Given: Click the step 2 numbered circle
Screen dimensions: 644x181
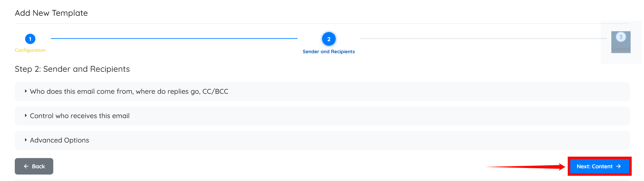Looking at the screenshot, I should coord(329,39).
